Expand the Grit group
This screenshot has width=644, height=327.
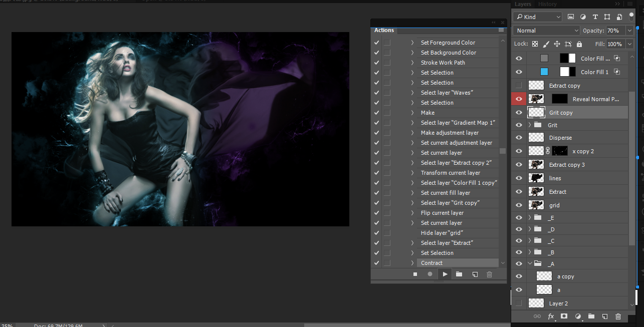tap(530, 125)
